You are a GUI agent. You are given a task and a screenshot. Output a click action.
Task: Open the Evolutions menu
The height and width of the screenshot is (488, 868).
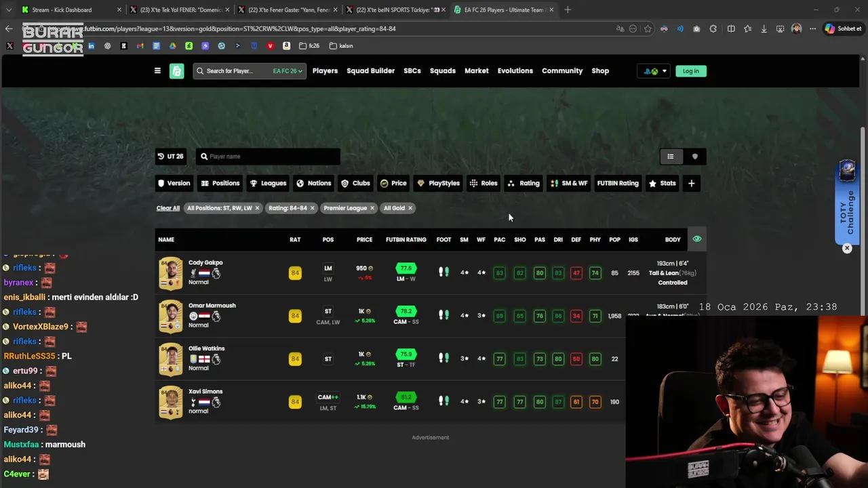(x=515, y=70)
